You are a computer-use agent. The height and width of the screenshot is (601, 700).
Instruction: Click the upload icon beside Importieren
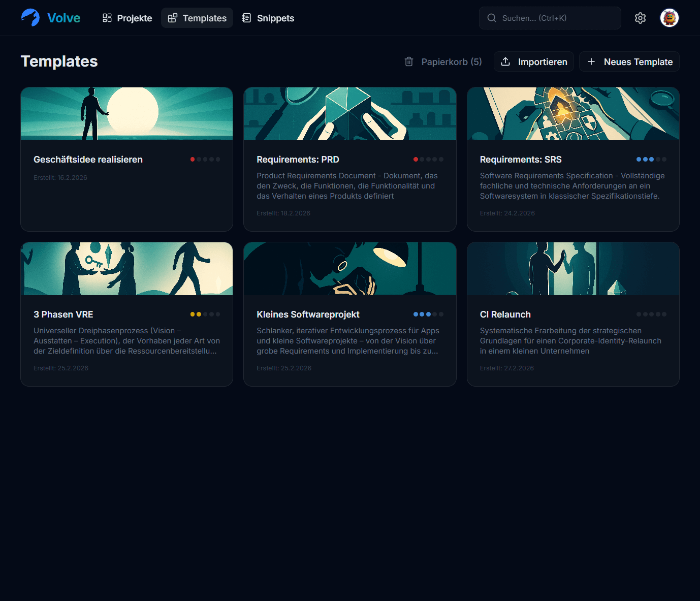[505, 61]
